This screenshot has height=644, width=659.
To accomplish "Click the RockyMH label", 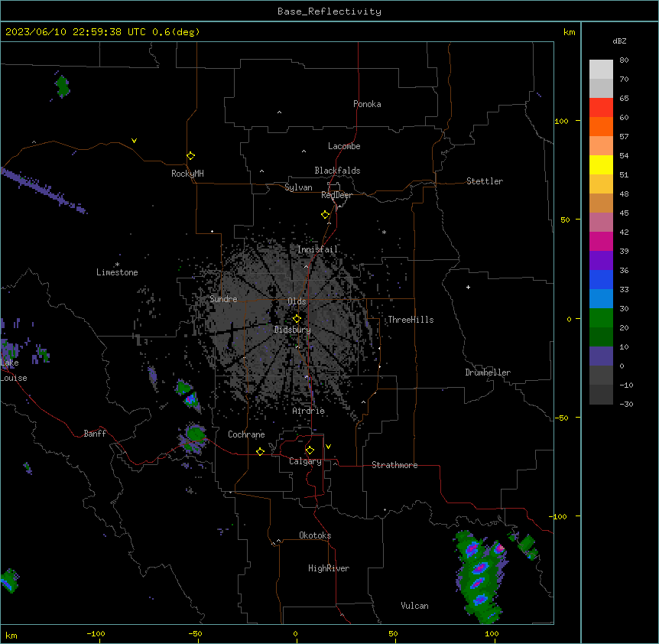I will (x=187, y=174).
